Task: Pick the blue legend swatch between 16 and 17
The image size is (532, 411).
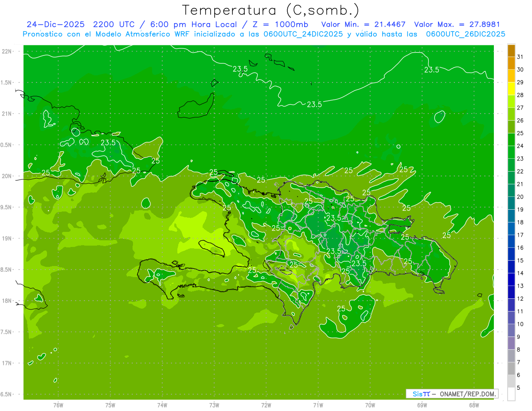Action: (511, 242)
